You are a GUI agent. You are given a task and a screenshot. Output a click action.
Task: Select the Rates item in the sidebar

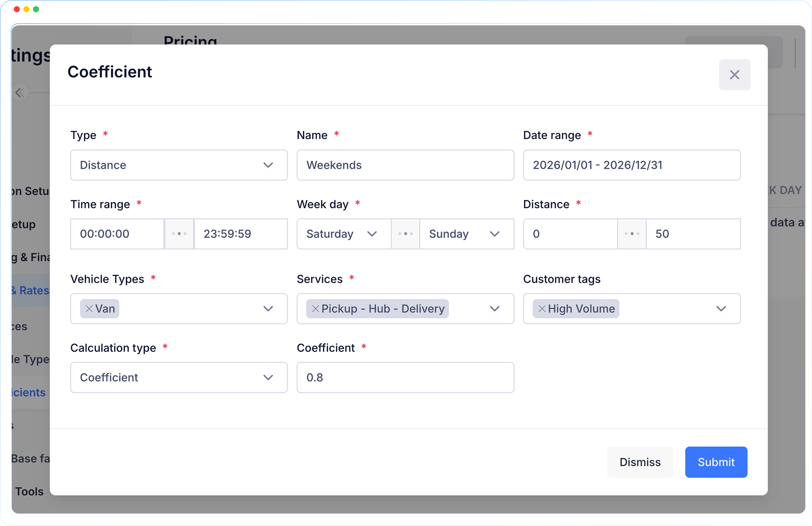(x=30, y=290)
